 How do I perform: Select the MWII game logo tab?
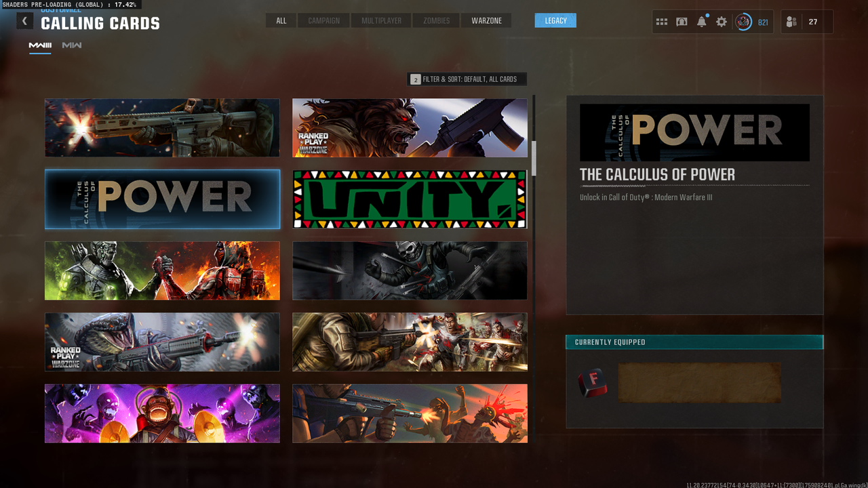[72, 45]
